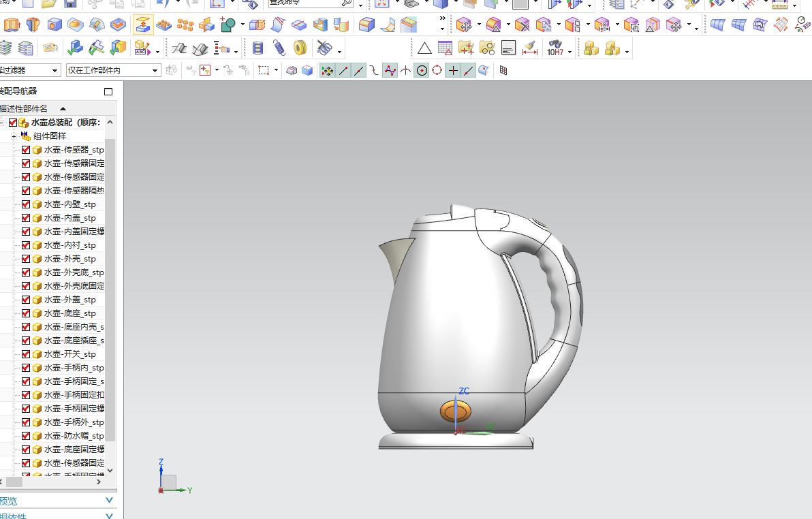
Task: Toggle the control point snap
Action: click(375, 70)
